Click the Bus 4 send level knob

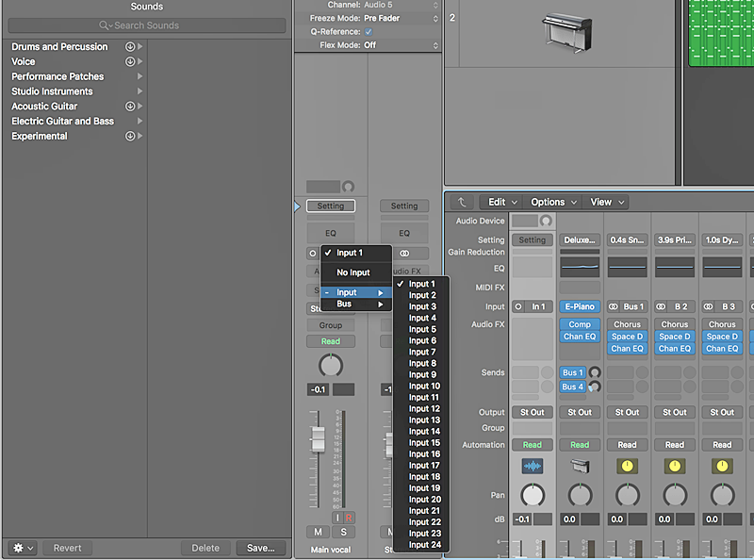click(595, 387)
